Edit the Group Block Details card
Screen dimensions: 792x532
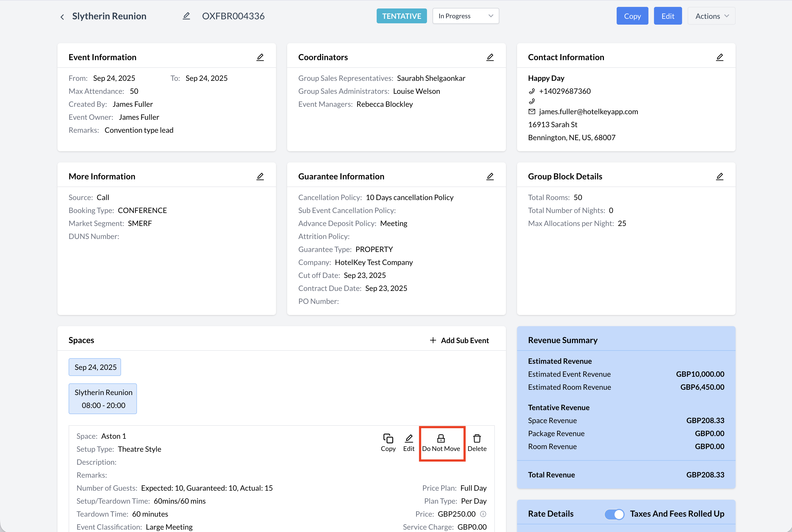[719, 176]
